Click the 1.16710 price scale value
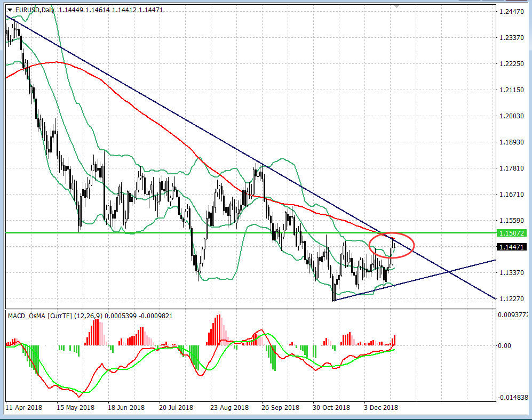532x420 pixels. tap(512, 194)
